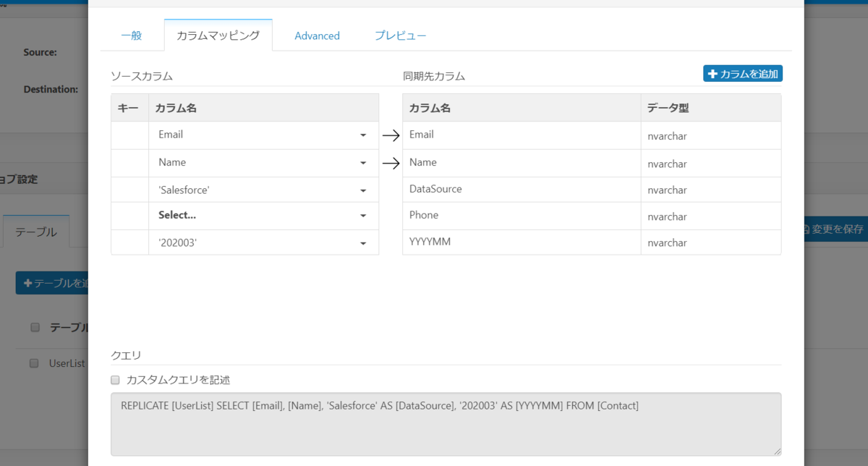Toggle the select-all tables header checkbox
The width and height of the screenshot is (868, 466).
pyautogui.click(x=35, y=327)
